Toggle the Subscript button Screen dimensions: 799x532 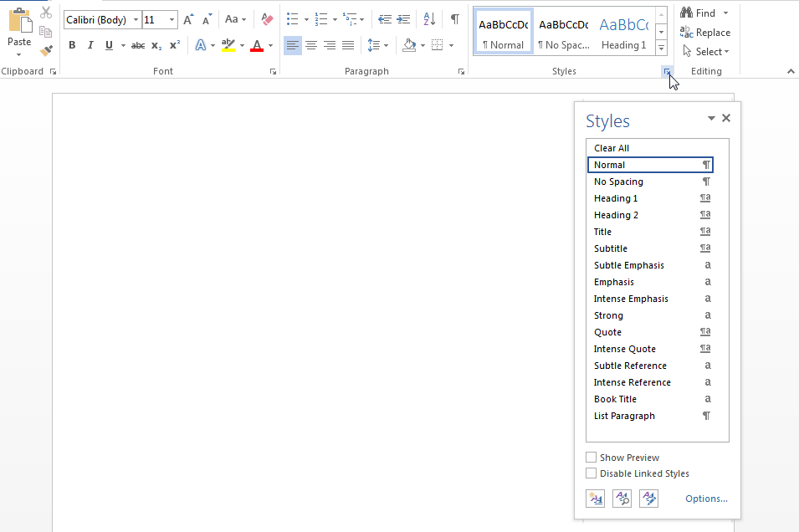(x=156, y=45)
